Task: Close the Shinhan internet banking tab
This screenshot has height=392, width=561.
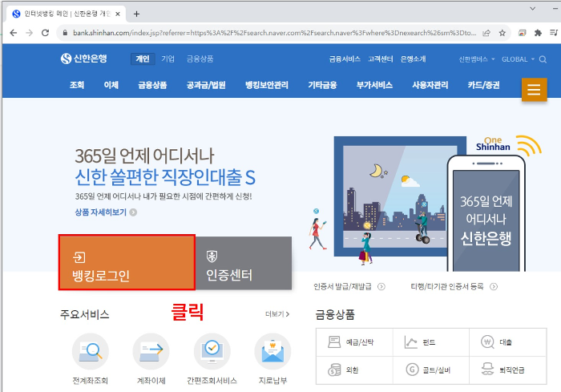Action: (118, 14)
